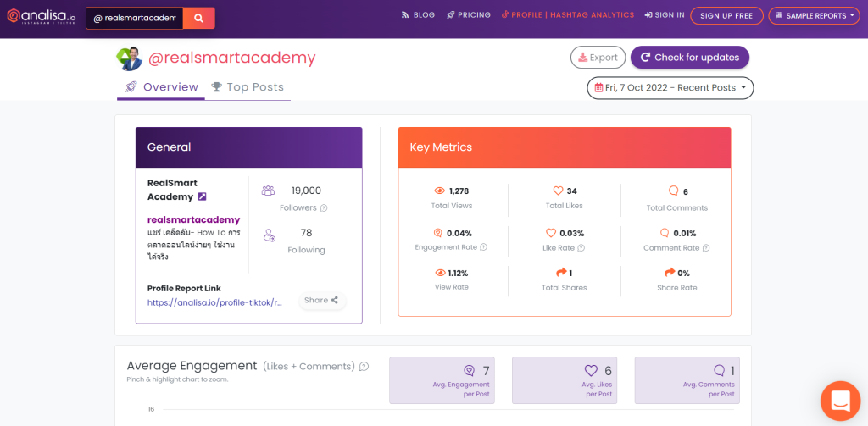The image size is (868, 426).
Task: Click the Average Engagement comment help icon
Action: pyautogui.click(x=364, y=367)
